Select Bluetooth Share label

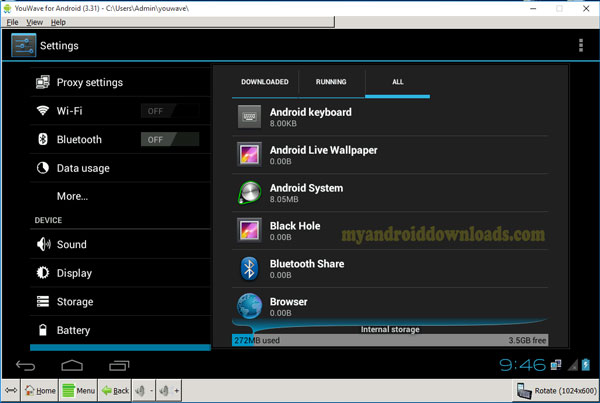click(x=307, y=264)
